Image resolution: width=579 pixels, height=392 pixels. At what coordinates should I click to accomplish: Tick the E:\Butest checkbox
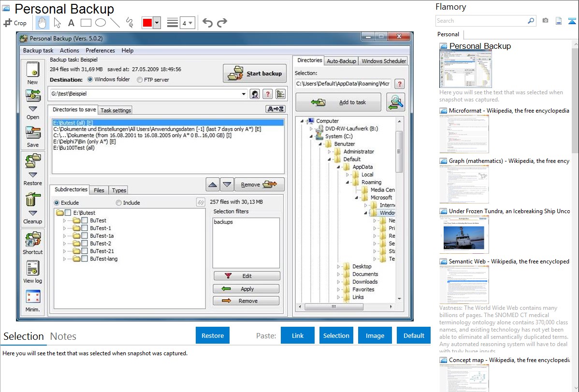pos(68,213)
